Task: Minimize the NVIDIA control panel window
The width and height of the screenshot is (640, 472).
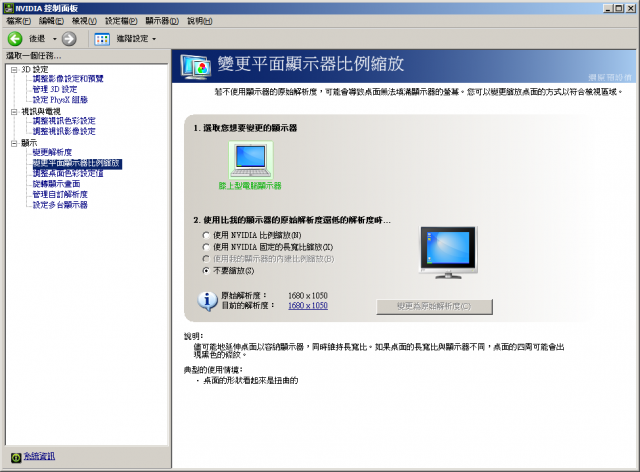Action: 608,8
